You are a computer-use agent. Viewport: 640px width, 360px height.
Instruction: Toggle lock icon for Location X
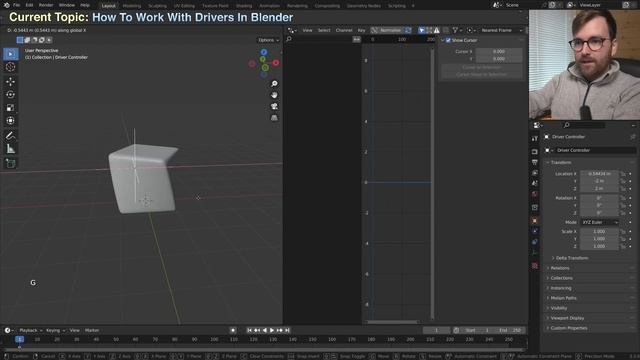click(x=623, y=174)
